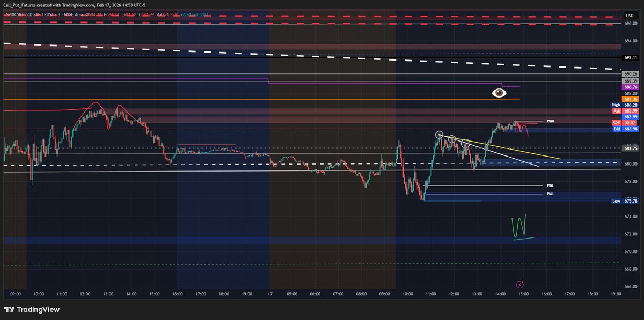
Task: Select the PML label on blue band
Action: pos(550,194)
